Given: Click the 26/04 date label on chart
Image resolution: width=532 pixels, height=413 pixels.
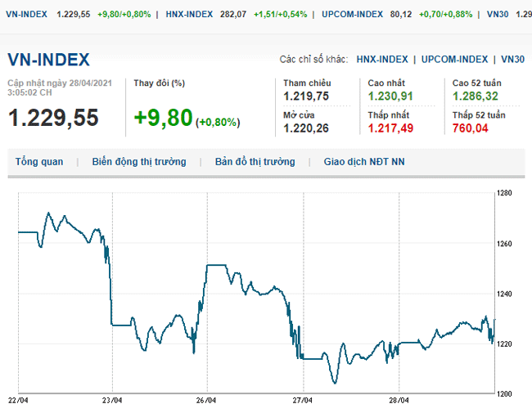Looking at the screenshot, I should 206,401.
